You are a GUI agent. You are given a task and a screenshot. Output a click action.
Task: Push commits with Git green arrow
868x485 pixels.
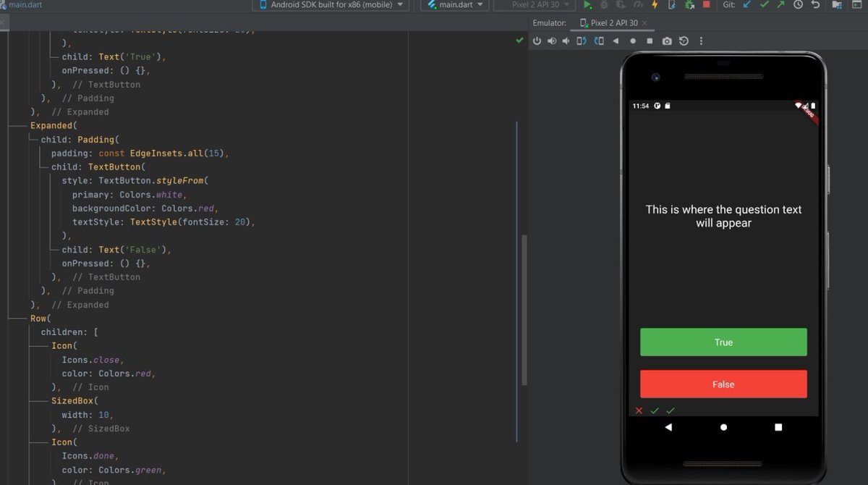(781, 4)
